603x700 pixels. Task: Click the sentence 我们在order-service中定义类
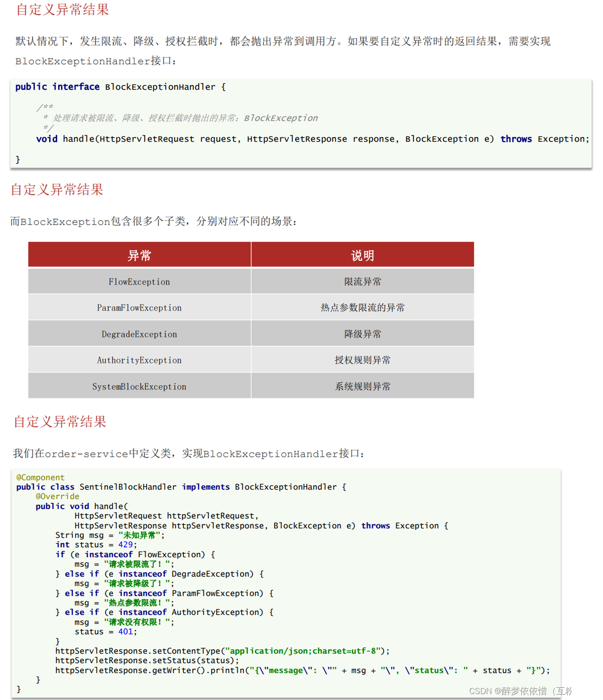click(188, 453)
